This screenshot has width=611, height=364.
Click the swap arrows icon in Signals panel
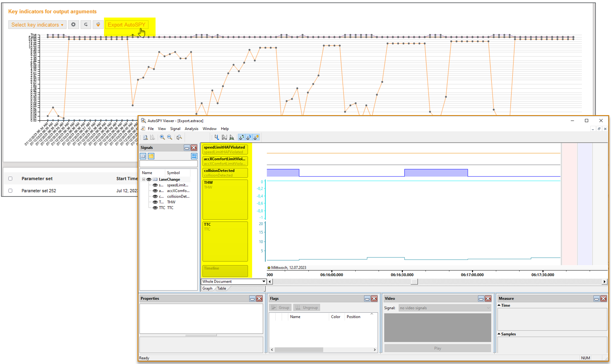[x=194, y=156]
